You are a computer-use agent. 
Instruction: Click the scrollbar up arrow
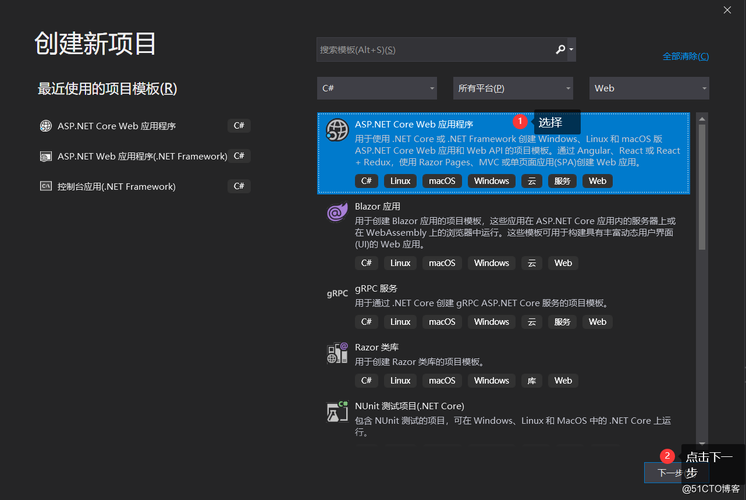[702, 119]
